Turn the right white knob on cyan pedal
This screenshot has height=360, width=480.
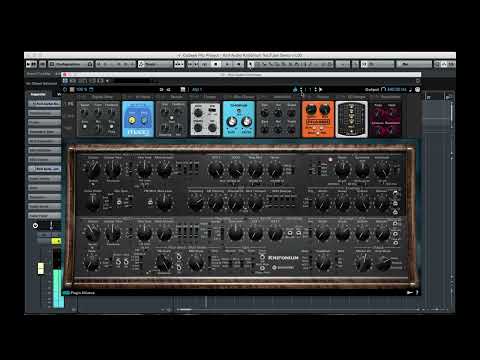pyautogui.click(x=246, y=122)
